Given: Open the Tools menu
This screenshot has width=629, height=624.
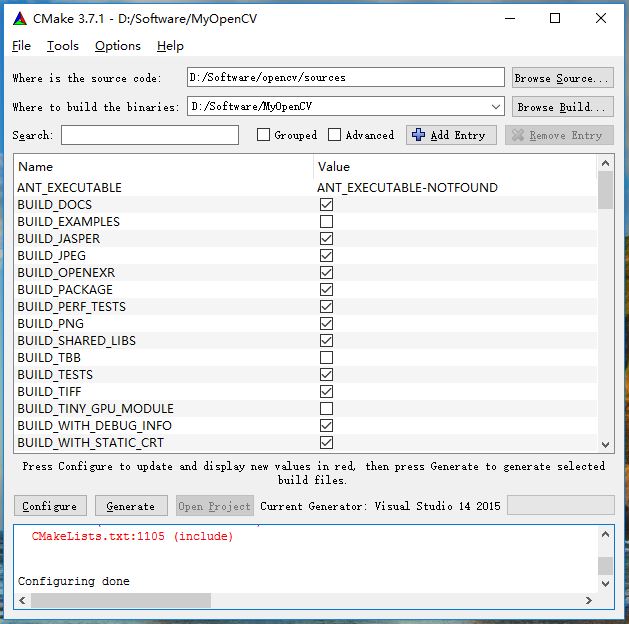Looking at the screenshot, I should coord(63,46).
